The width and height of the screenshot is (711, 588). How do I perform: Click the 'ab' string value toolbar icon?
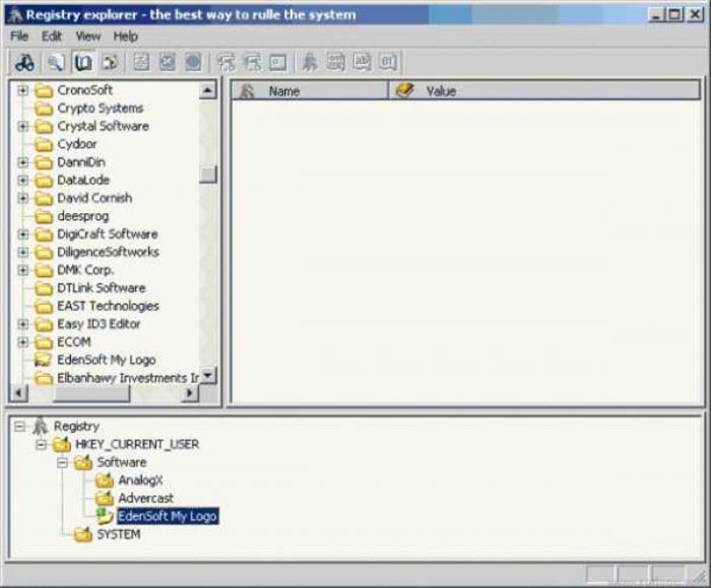click(x=362, y=63)
